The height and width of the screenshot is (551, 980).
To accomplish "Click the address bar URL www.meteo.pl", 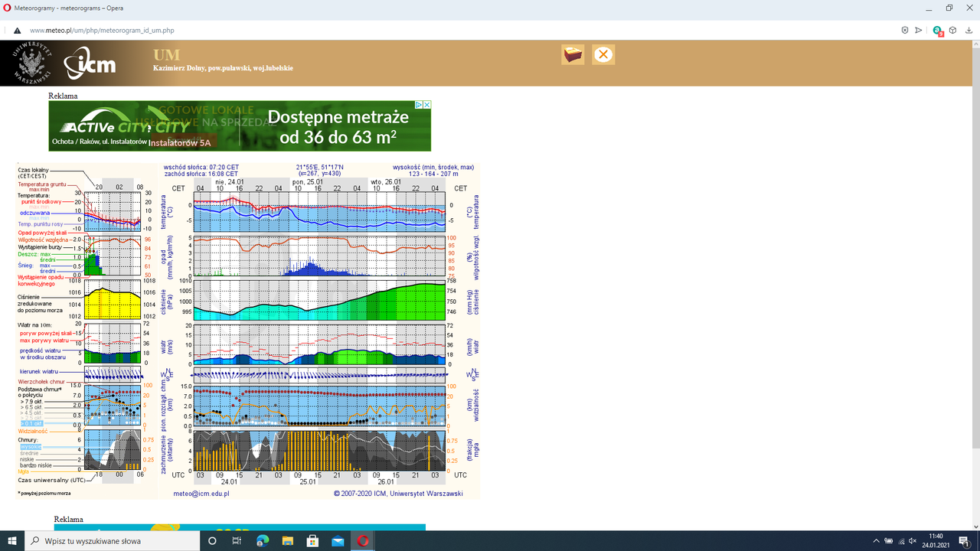I will (x=102, y=31).
